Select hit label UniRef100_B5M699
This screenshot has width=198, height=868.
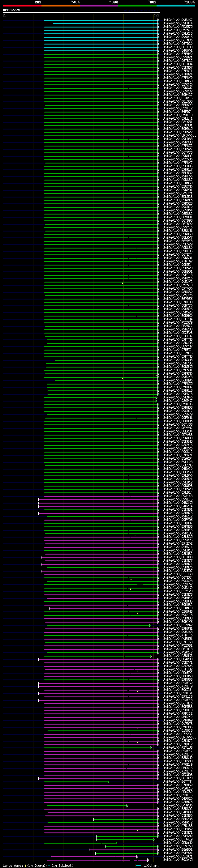click(x=178, y=105)
